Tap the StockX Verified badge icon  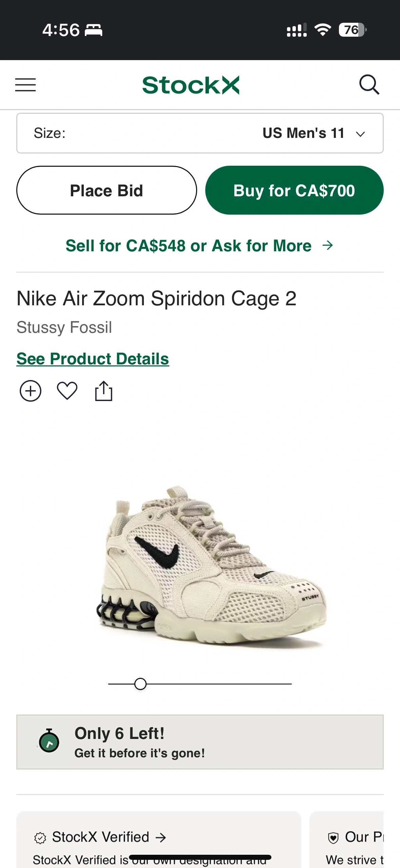pyautogui.click(x=40, y=838)
